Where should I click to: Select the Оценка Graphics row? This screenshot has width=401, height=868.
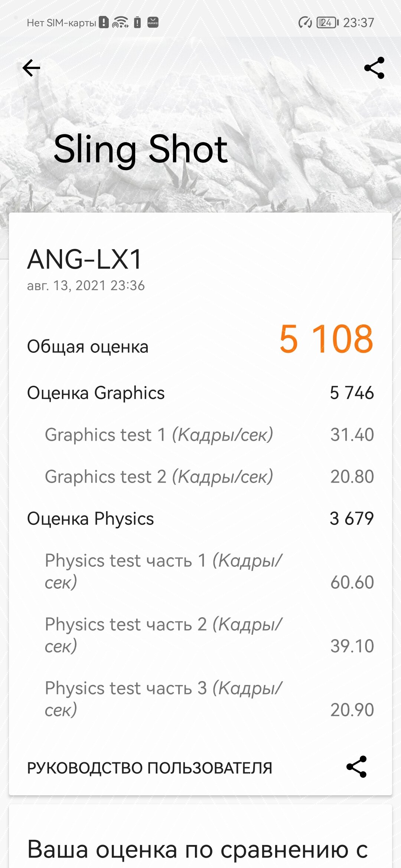(200, 393)
